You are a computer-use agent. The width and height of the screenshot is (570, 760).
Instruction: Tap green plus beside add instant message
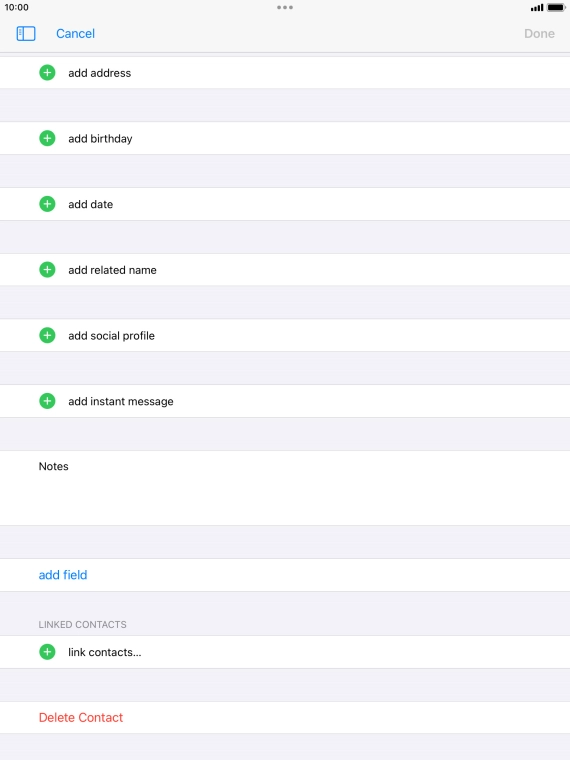click(x=47, y=401)
